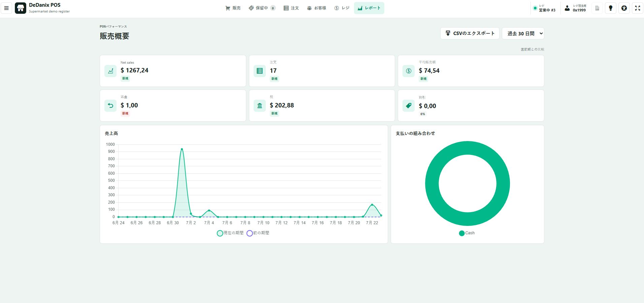Open the hamburger menu

coord(6,8)
